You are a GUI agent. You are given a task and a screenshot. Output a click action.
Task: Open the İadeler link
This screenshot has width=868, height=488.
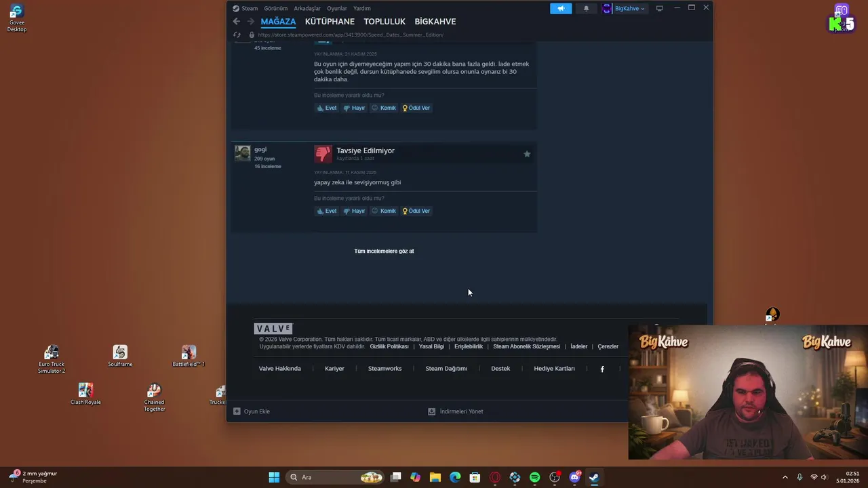tap(579, 346)
